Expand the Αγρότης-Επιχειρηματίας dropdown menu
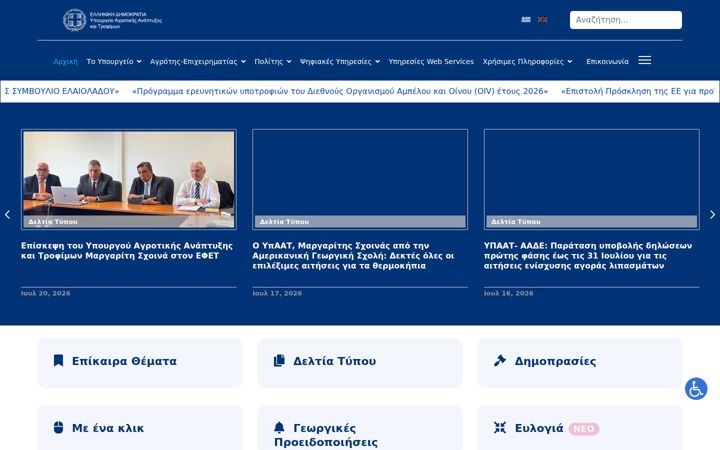The height and width of the screenshot is (450, 720). coord(198,62)
